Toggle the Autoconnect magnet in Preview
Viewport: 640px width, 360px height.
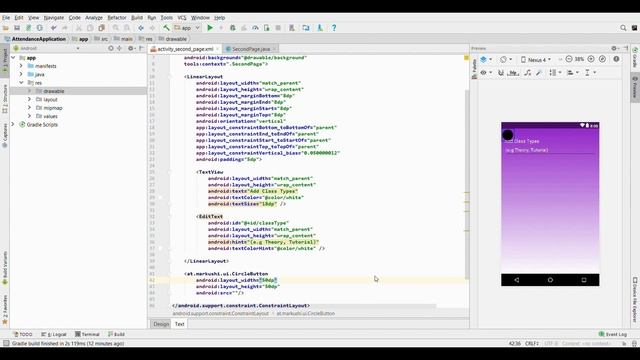coord(501,73)
